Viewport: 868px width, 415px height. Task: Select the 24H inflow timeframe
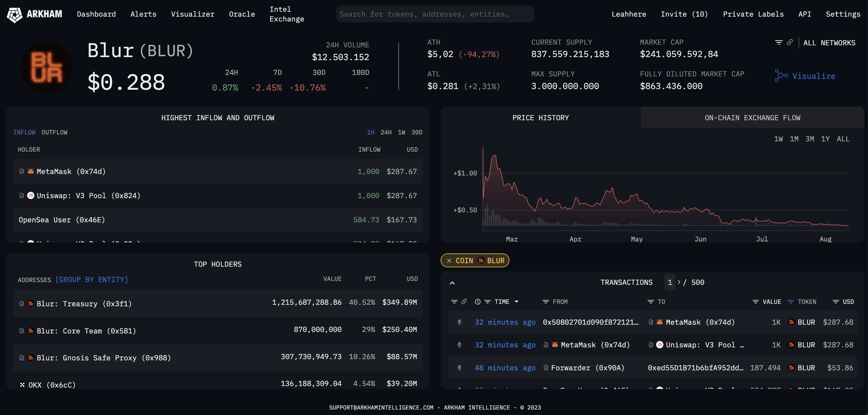click(386, 132)
